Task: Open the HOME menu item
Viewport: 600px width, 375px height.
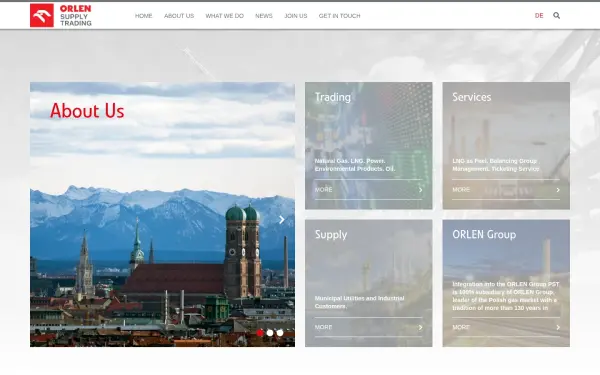Action: click(x=143, y=16)
